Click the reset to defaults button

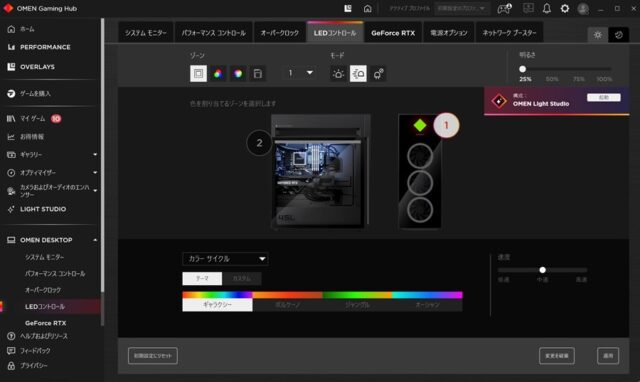(153, 355)
